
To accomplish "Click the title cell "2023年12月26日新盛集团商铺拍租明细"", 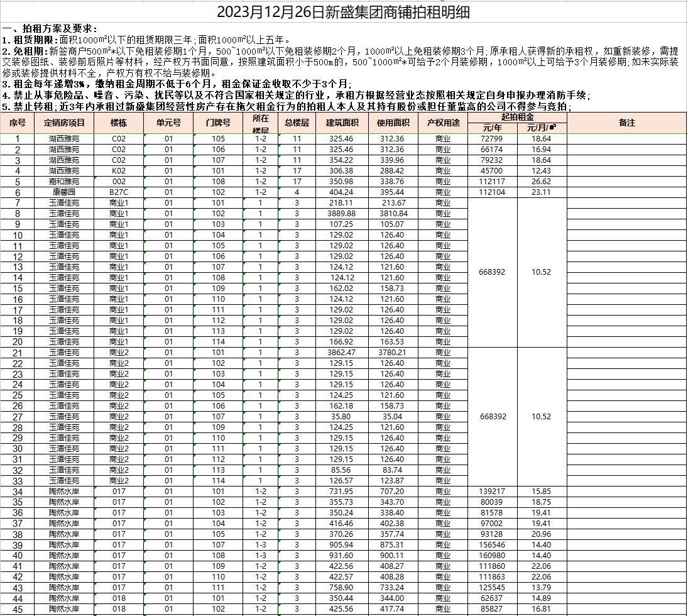I will (x=344, y=13).
